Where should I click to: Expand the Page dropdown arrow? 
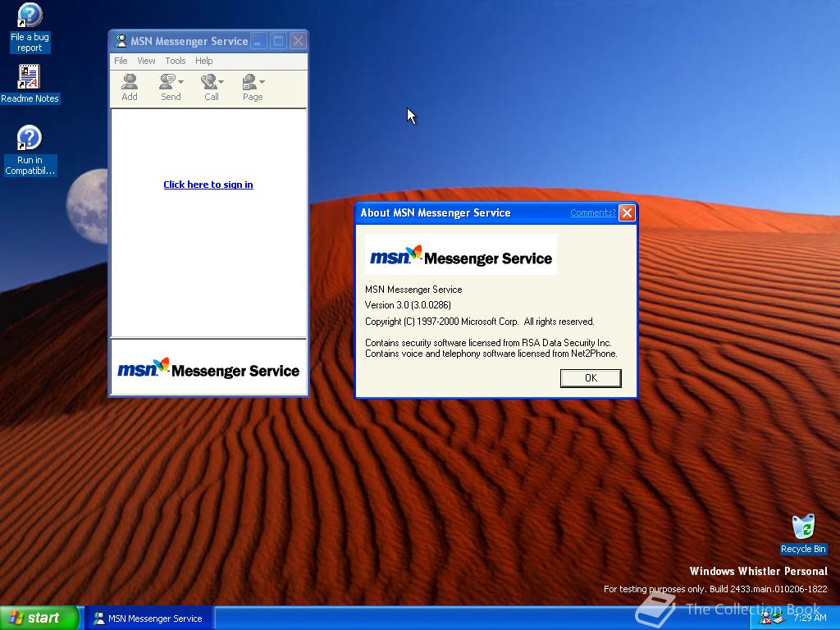point(262,82)
